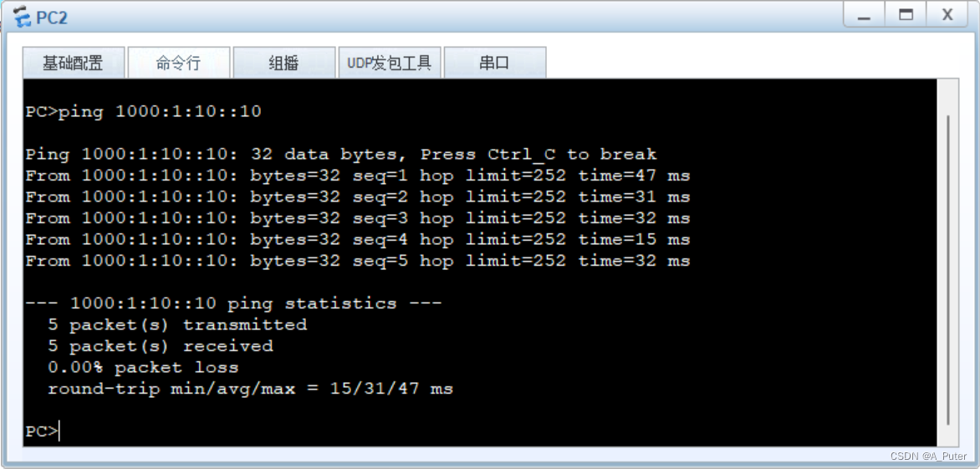Switch to the 基础配置 tab
Screen dimensions: 980x469
tap(74, 64)
